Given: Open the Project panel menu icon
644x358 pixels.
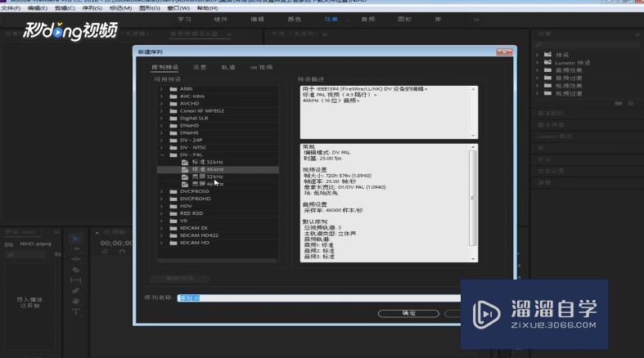Looking at the screenshot, I should [56, 232].
